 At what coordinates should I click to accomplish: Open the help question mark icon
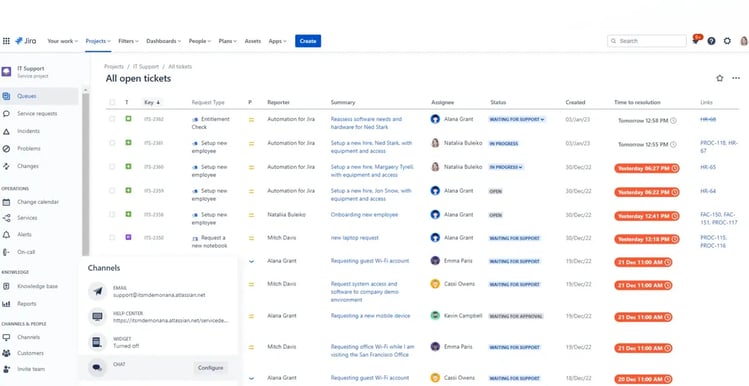[x=711, y=41]
